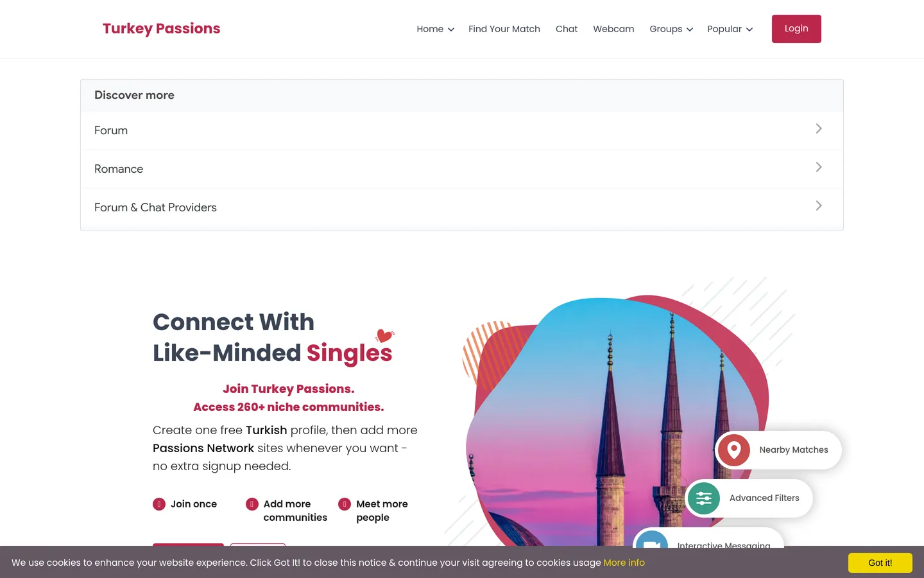
Task: Click the Connect With Like-Minded Singles heading
Action: pos(273,337)
